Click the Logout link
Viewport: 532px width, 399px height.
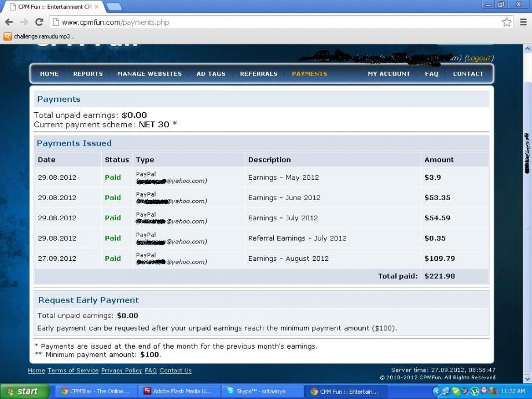click(x=479, y=58)
